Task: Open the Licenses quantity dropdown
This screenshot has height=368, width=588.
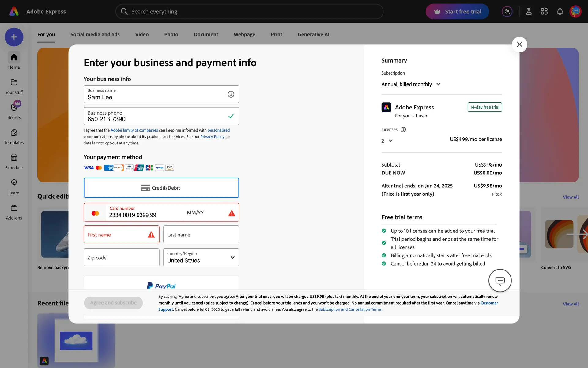Action: pyautogui.click(x=387, y=141)
